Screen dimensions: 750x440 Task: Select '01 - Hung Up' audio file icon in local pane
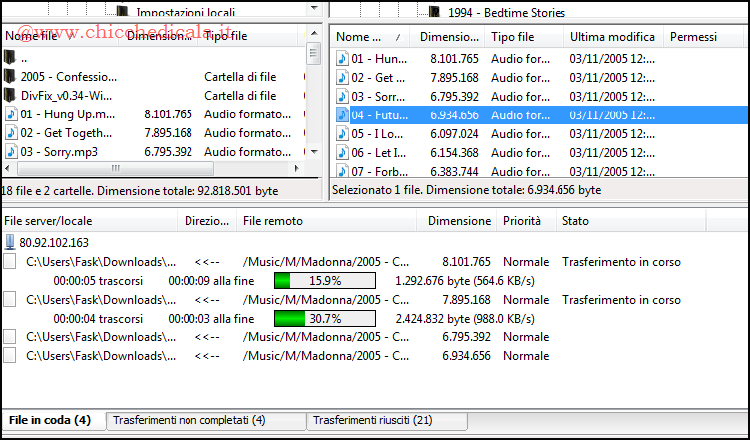(x=11, y=115)
